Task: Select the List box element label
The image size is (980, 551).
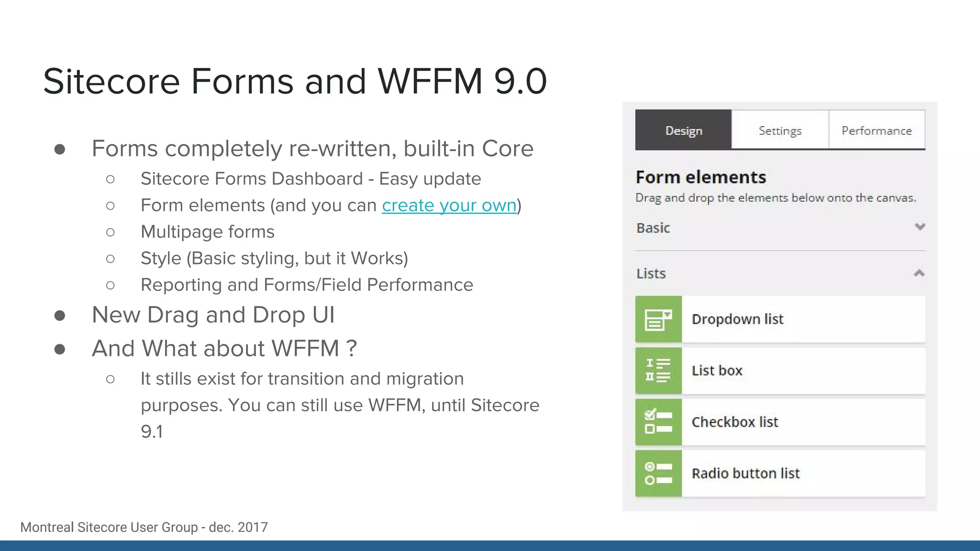Action: coord(717,370)
